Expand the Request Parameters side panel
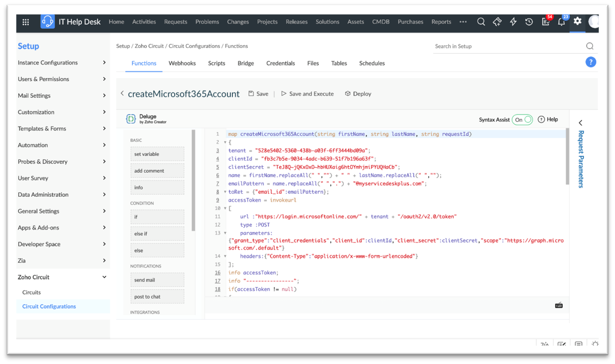615x364 pixels. (580, 123)
